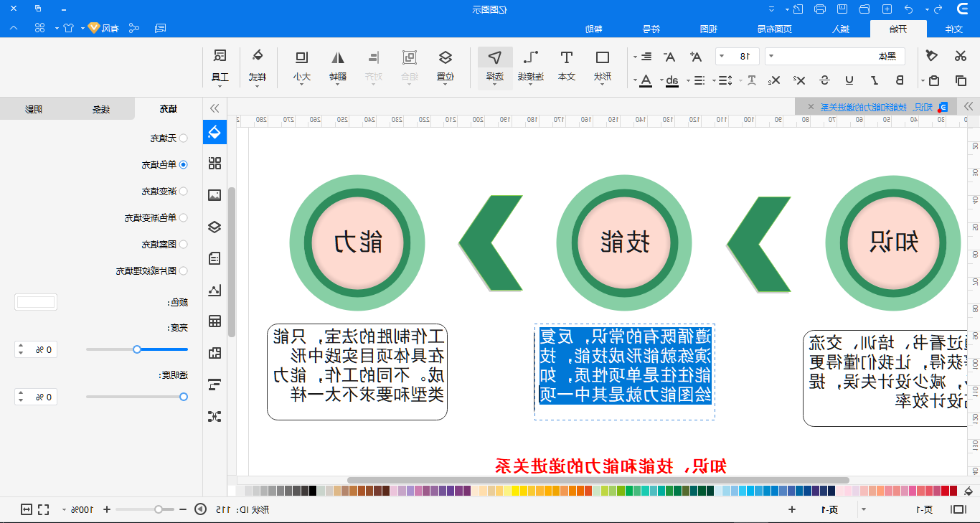The image size is (980, 523).
Task: Select the Gradient fill (渐变填充) radio option
Action: (183, 192)
